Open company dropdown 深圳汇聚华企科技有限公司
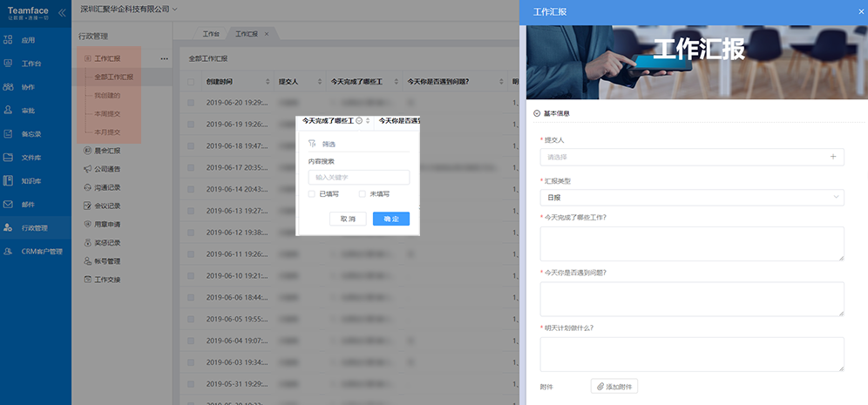 (128, 10)
